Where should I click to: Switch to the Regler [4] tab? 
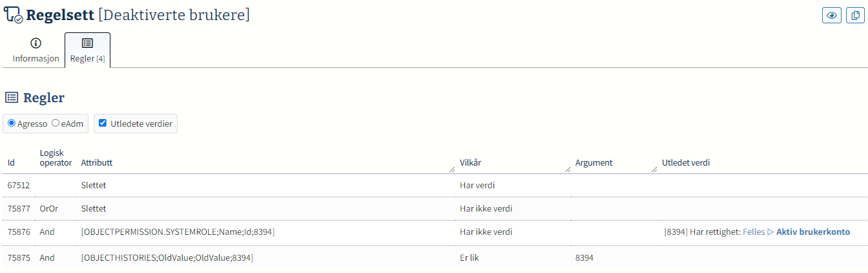point(88,50)
